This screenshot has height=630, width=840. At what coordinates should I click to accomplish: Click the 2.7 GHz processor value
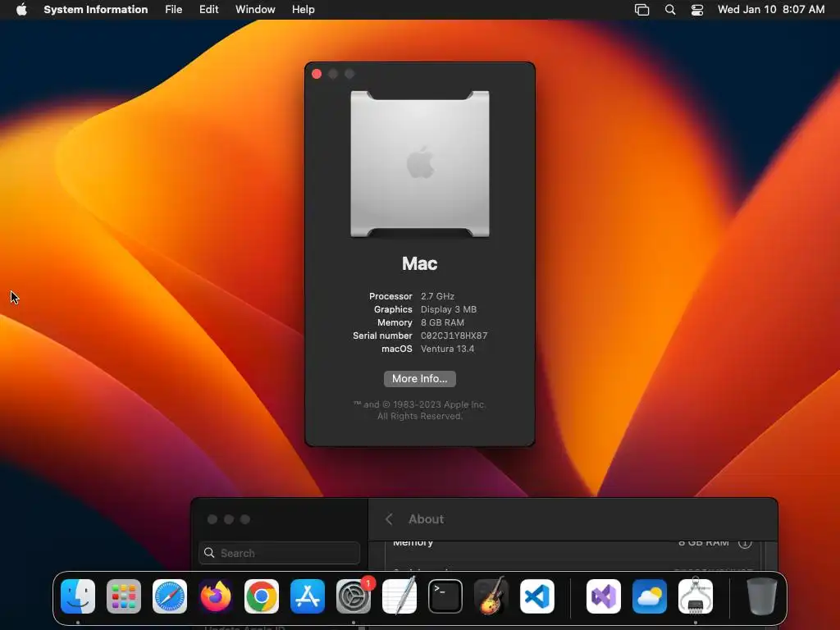tap(437, 296)
